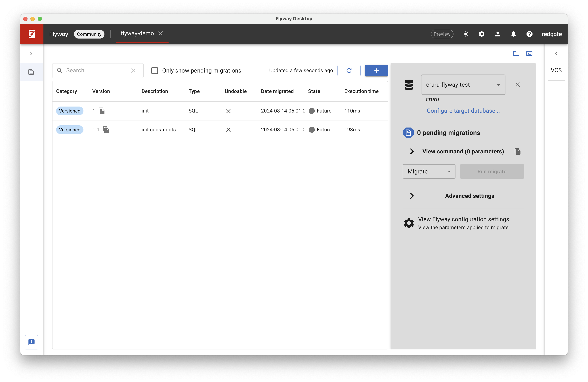This screenshot has width=588, height=382.
Task: Click the Run migrate button
Action: point(492,171)
